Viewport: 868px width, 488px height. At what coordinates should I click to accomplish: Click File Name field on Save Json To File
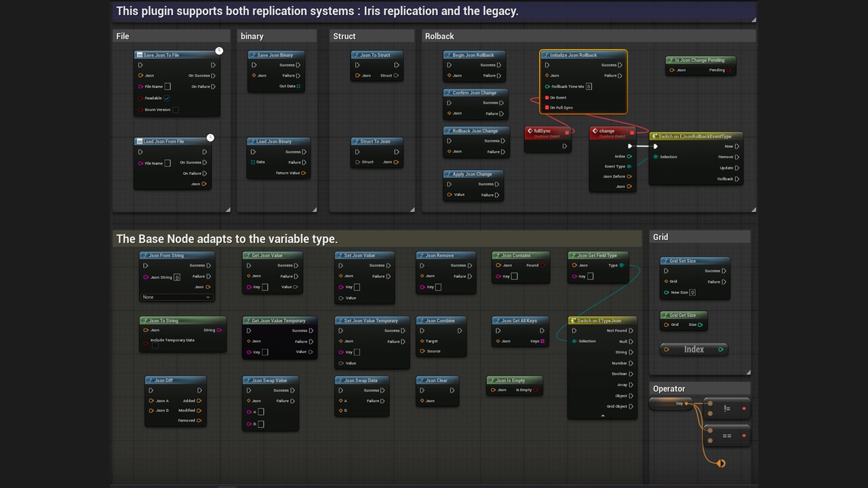(167, 86)
